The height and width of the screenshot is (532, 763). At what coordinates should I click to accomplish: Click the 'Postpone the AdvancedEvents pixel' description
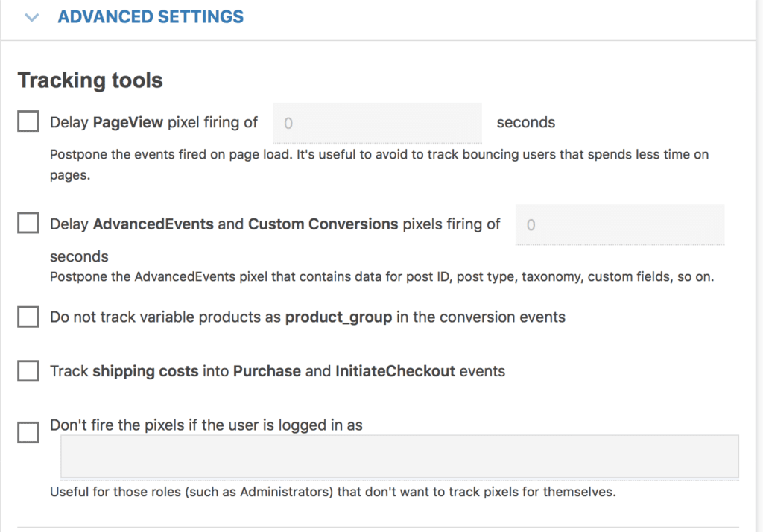point(381,277)
